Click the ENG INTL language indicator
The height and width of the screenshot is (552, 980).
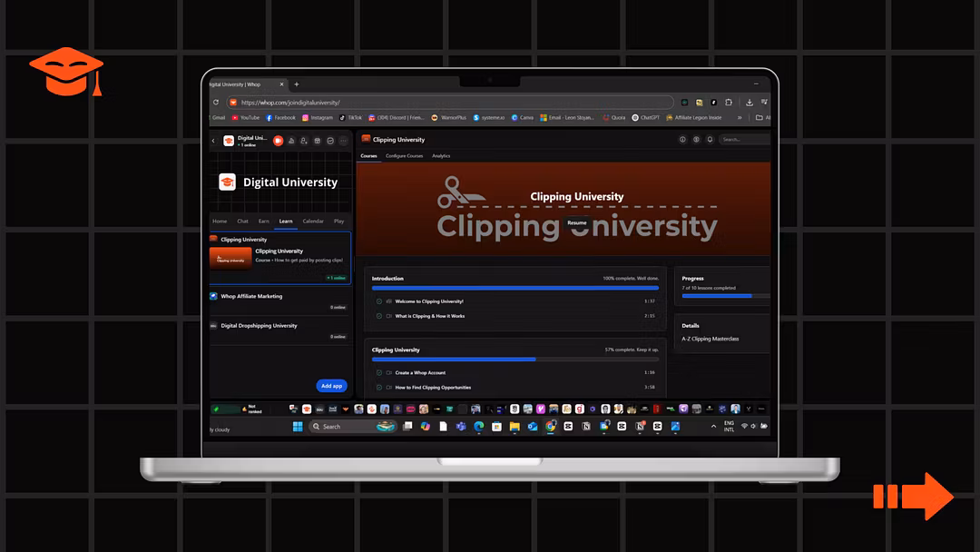coord(729,427)
